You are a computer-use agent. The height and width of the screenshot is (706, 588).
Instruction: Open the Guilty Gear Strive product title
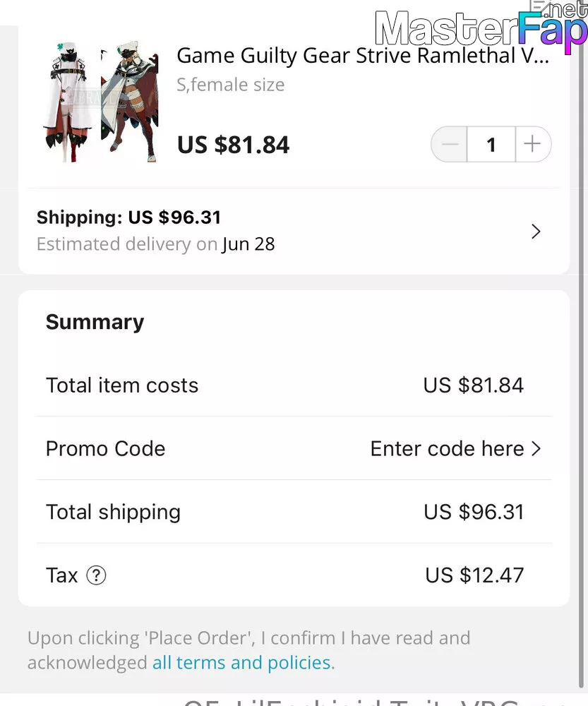point(363,56)
